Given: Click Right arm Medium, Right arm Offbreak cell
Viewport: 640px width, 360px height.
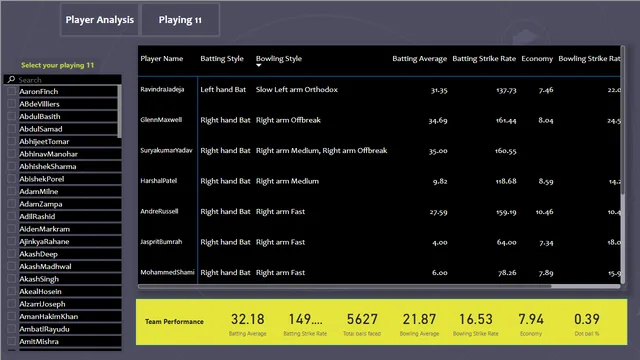Looking at the screenshot, I should (x=321, y=151).
